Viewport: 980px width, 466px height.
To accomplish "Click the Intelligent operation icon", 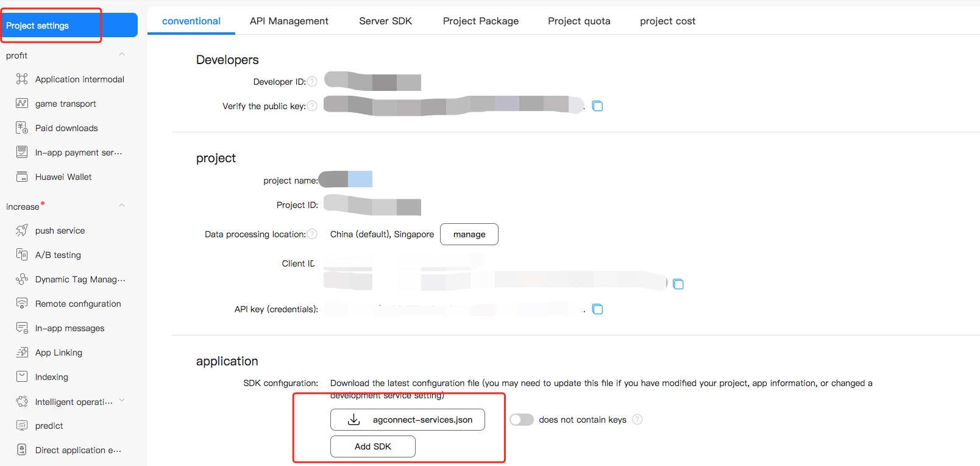I will pyautogui.click(x=22, y=401).
